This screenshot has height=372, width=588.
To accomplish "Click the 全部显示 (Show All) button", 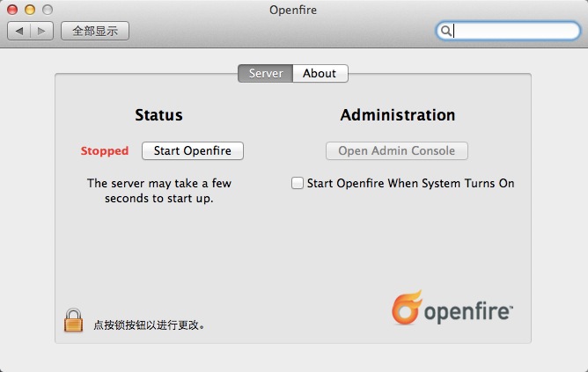I will pyautogui.click(x=95, y=31).
